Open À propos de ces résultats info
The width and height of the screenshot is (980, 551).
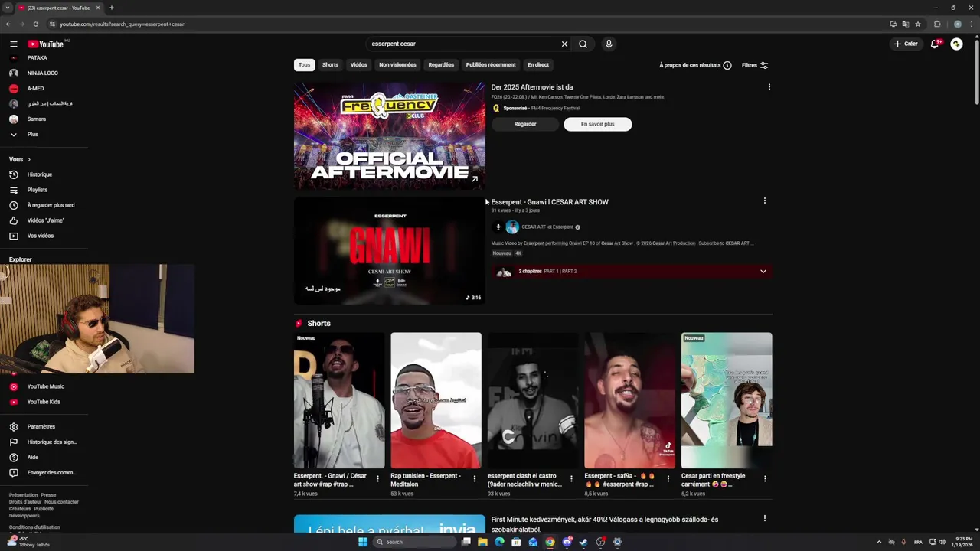[695, 65]
